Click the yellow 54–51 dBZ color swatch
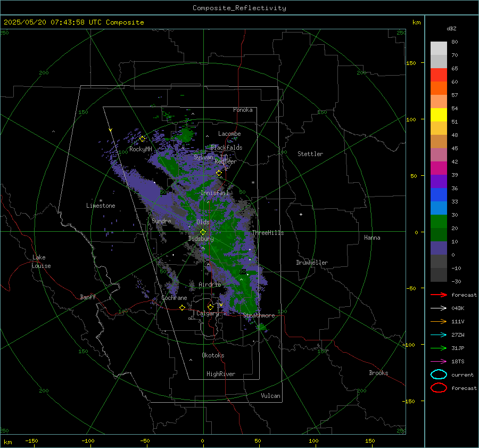The height and width of the screenshot is (448, 479). click(x=439, y=115)
